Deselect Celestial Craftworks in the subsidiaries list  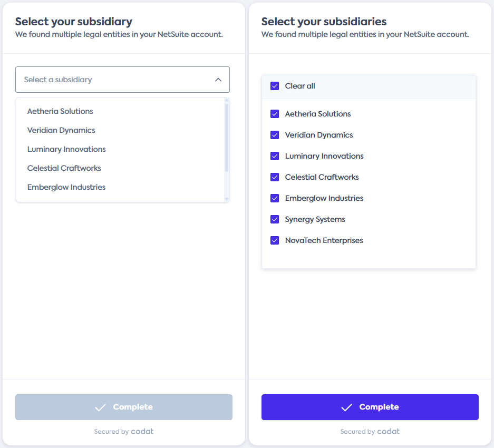point(275,177)
